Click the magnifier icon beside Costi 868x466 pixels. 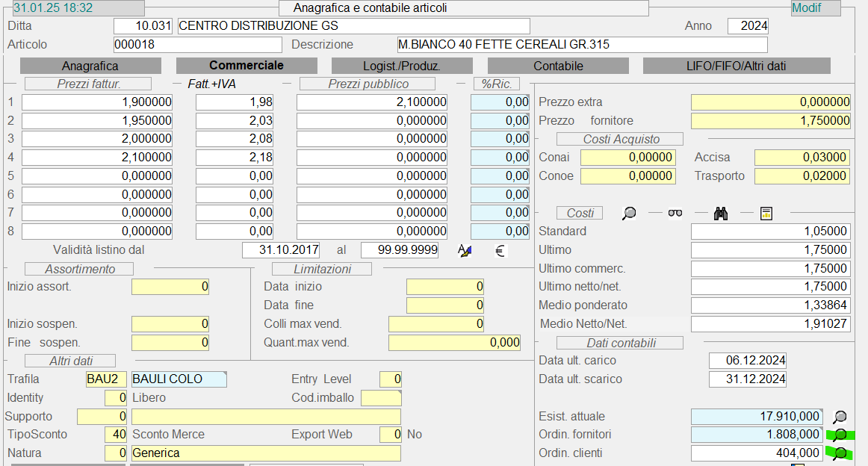(x=630, y=214)
